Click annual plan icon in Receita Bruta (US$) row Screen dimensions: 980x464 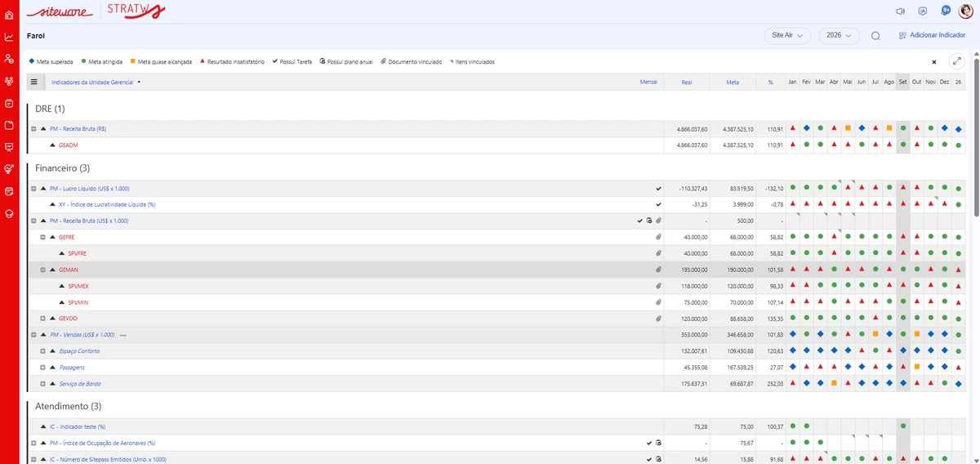click(649, 221)
